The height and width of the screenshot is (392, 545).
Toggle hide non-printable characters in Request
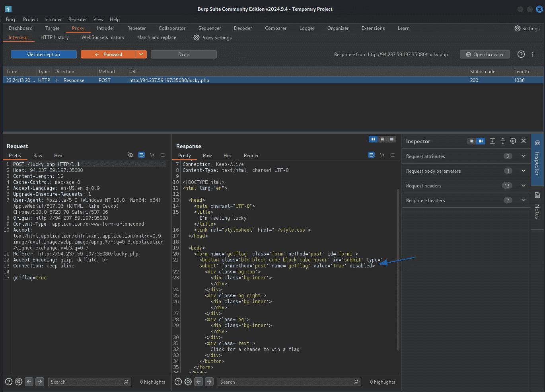tap(130, 155)
